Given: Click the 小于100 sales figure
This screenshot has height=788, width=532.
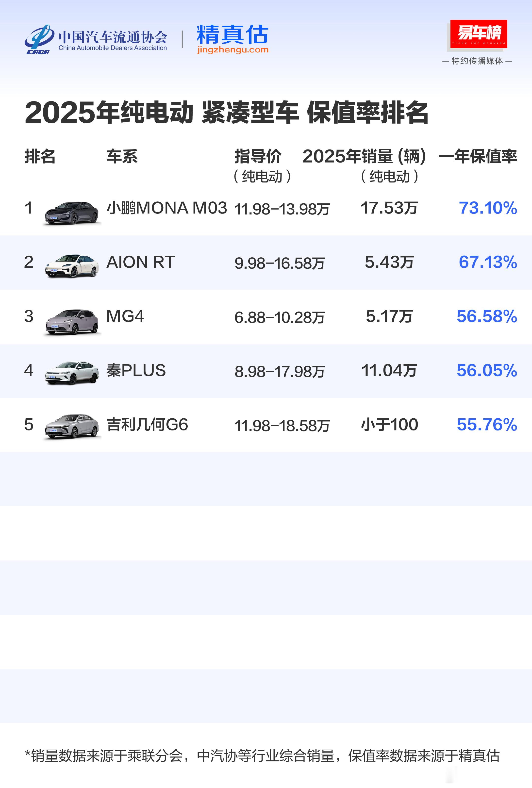Looking at the screenshot, I should click(389, 425).
